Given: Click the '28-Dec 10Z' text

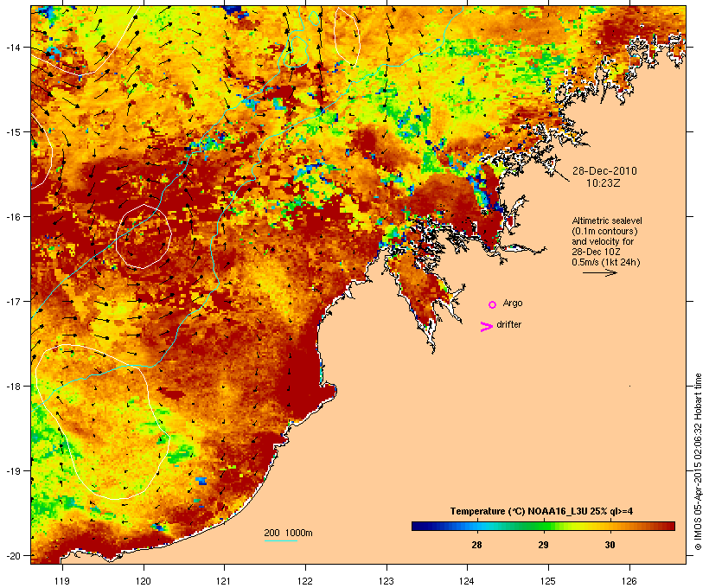Looking at the screenshot, I should point(596,252).
